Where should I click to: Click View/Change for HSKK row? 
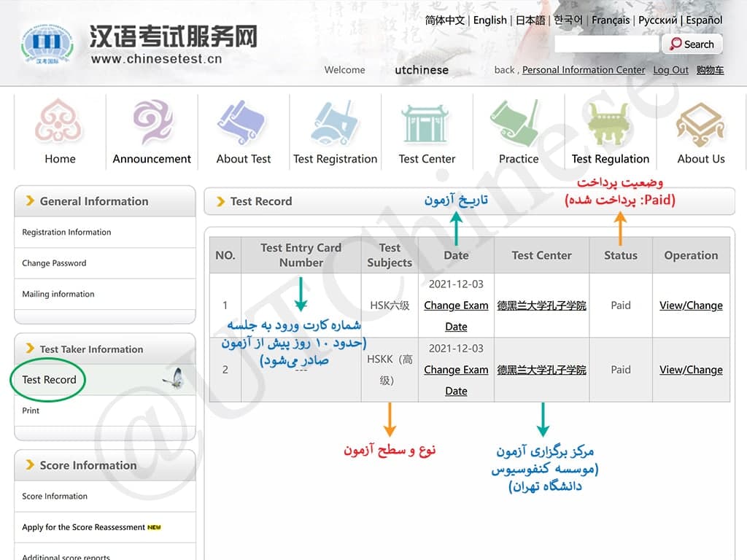691,370
